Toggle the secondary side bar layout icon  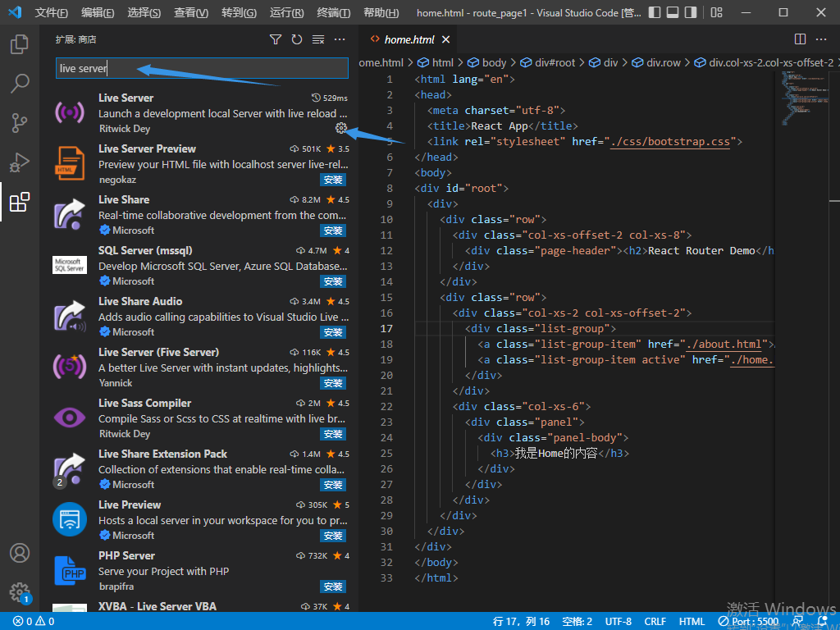coord(691,12)
